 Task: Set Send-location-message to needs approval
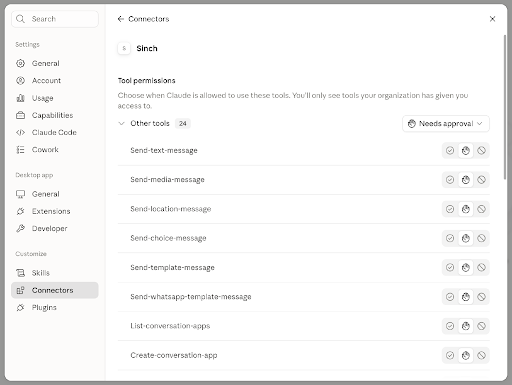(466, 209)
